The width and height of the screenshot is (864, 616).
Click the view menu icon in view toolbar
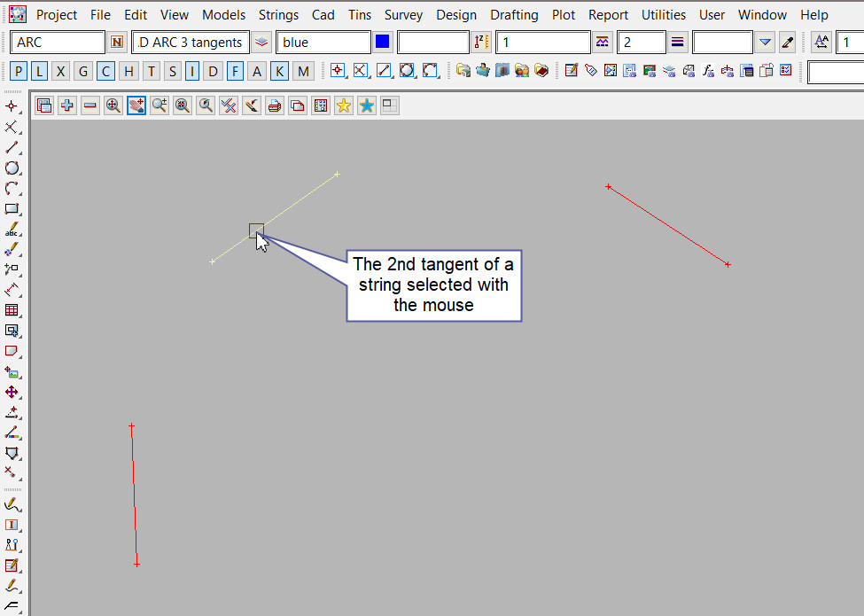pyautogui.click(x=44, y=105)
